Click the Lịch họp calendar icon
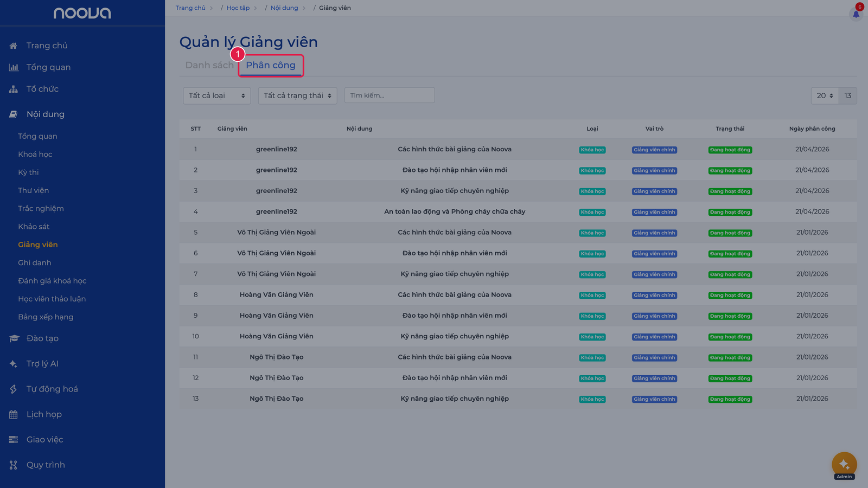This screenshot has height=488, width=868. [14, 414]
